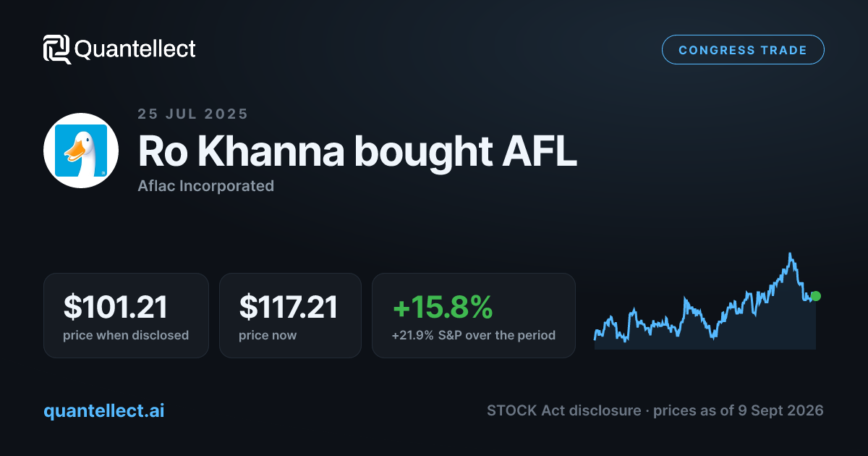This screenshot has height=456, width=868.
Task: Click the STOCK Act disclosure footer text
Action: point(563,410)
